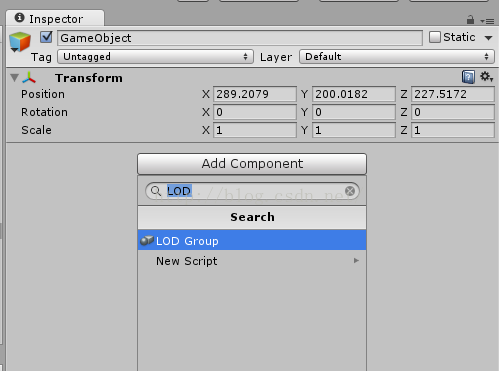The height and width of the screenshot is (371, 499).
Task: Select LOD Group from search results
Action: 252,240
